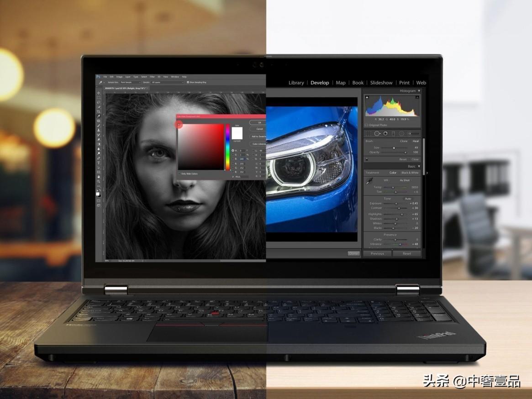Click the vertical rainbow hue strip
The image size is (532, 399).
(x=227, y=146)
